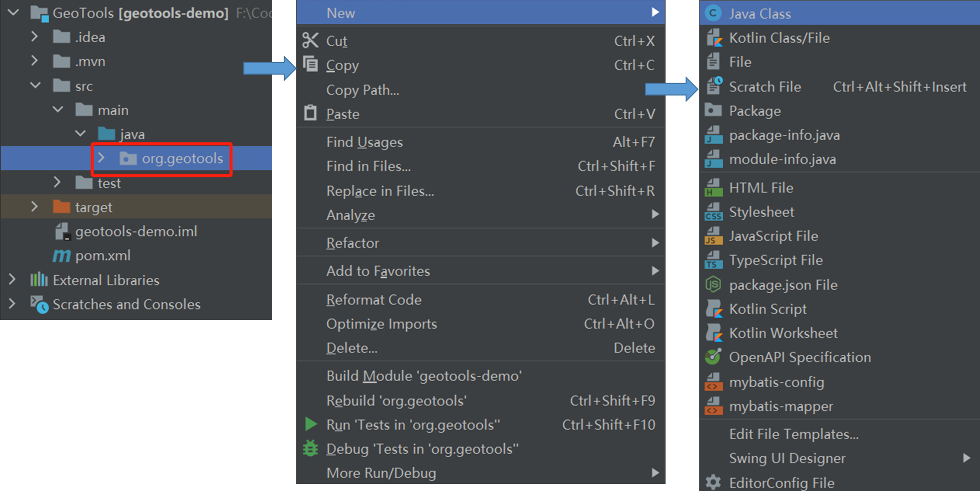Select geotools-demo.iml file in tree
The width and height of the screenshot is (980, 491).
136,231
